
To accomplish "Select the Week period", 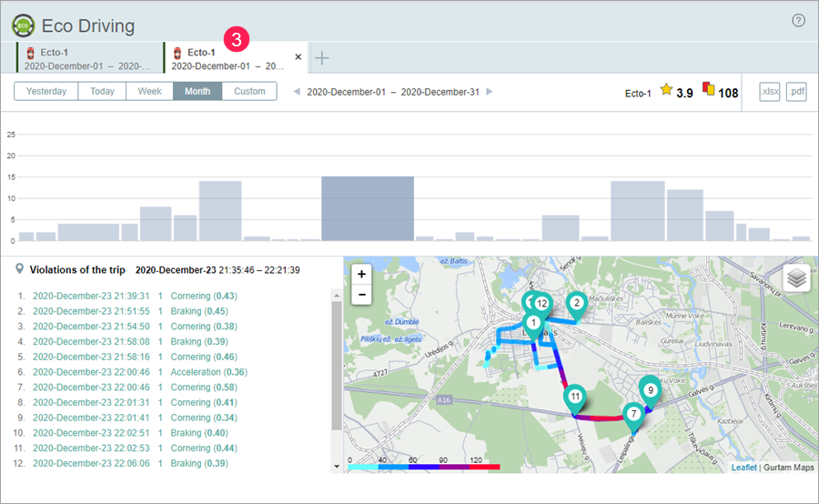I will tap(150, 91).
